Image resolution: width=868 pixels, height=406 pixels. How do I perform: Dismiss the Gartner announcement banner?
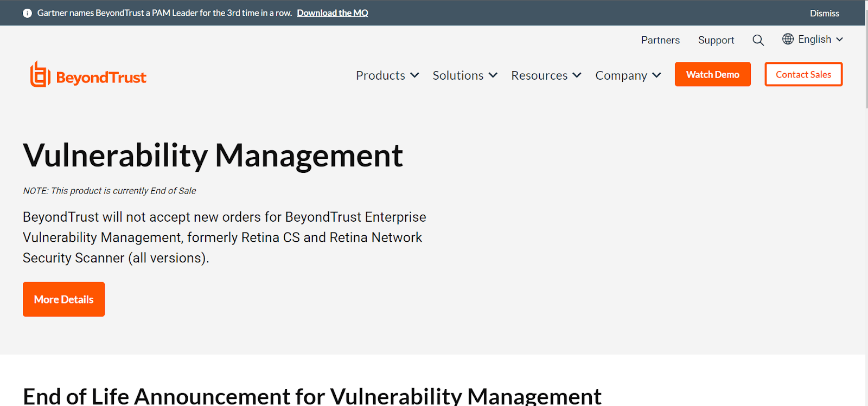pos(825,13)
